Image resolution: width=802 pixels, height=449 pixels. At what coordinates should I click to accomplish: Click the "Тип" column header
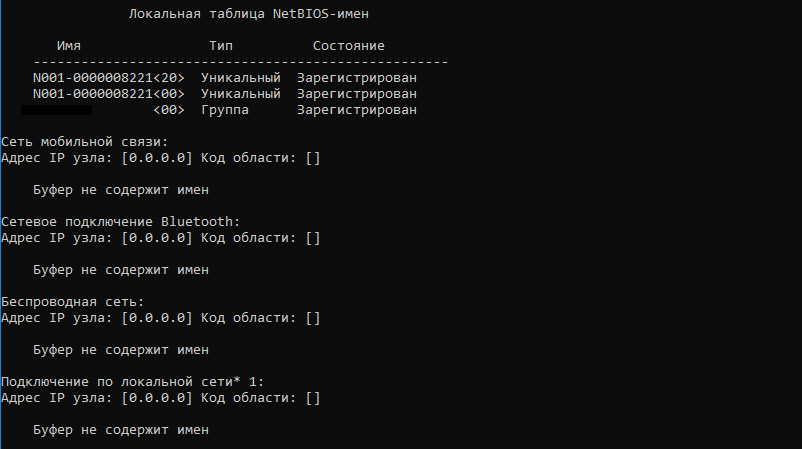(x=221, y=46)
